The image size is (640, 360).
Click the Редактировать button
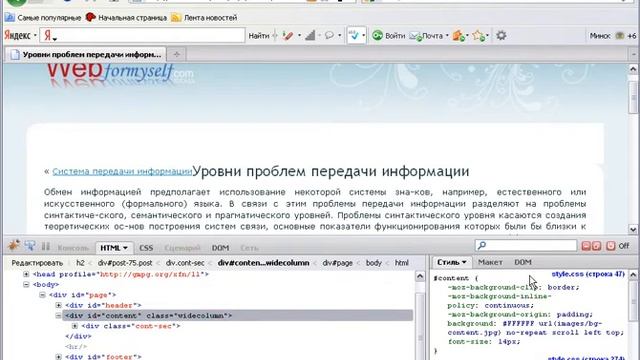37,263
